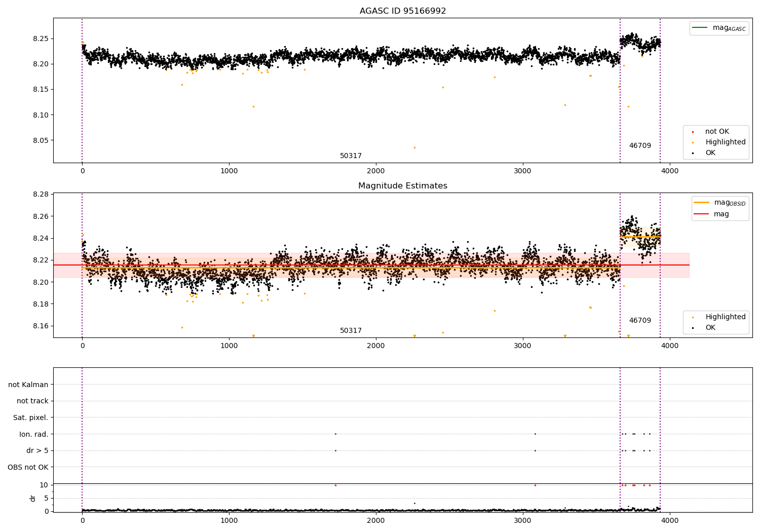Click the 8.26 y-tick in middle plot

(x=41, y=216)
